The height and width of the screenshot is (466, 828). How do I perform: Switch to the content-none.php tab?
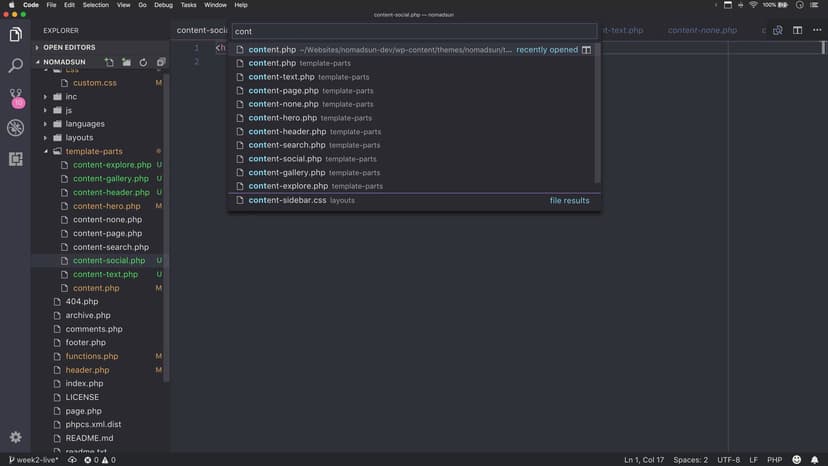tap(700, 30)
